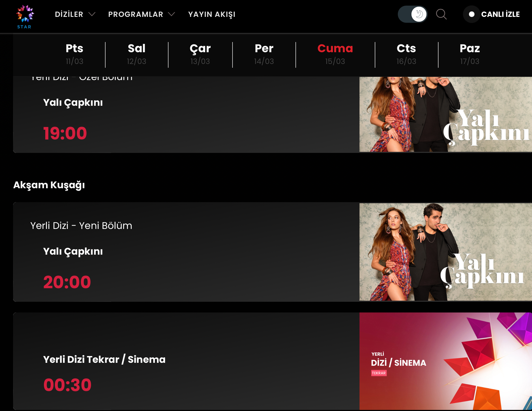Click the live broadcast dot icon
Image resolution: width=532 pixels, height=411 pixels.
click(472, 14)
